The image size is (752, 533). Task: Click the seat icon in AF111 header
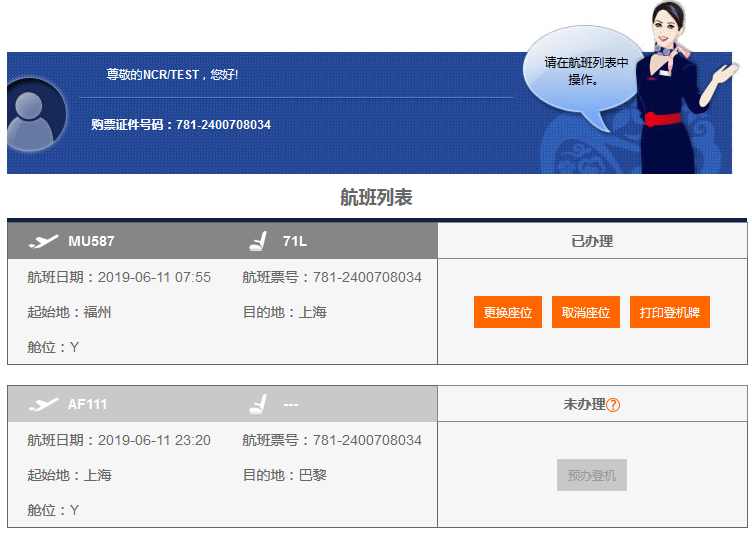tap(259, 405)
